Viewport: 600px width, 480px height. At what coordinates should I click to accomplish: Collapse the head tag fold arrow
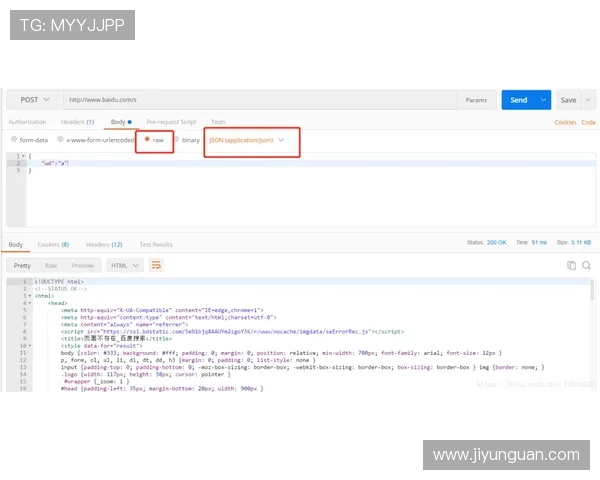click(x=28, y=302)
